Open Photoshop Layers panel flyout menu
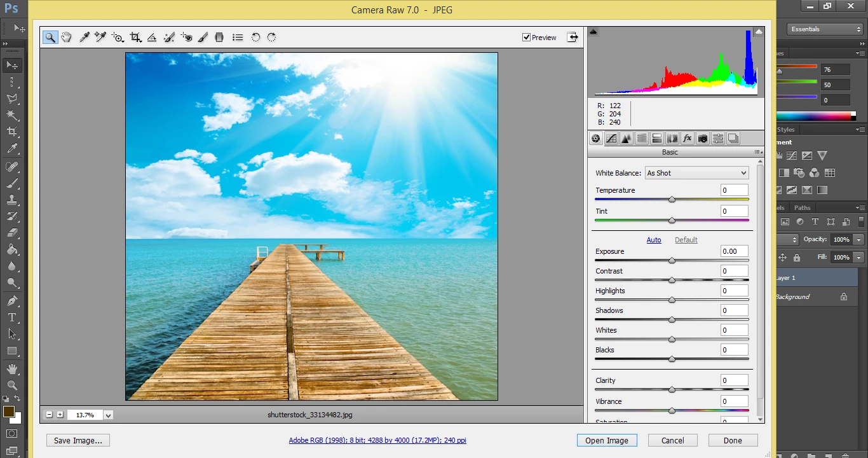868x458 pixels. click(861, 208)
